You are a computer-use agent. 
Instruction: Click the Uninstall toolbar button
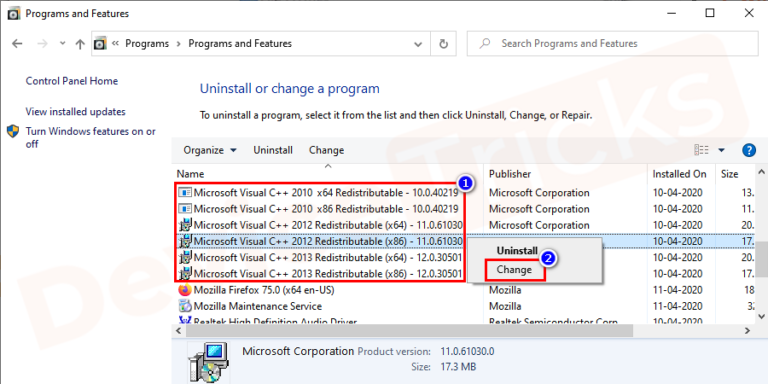[x=273, y=150]
